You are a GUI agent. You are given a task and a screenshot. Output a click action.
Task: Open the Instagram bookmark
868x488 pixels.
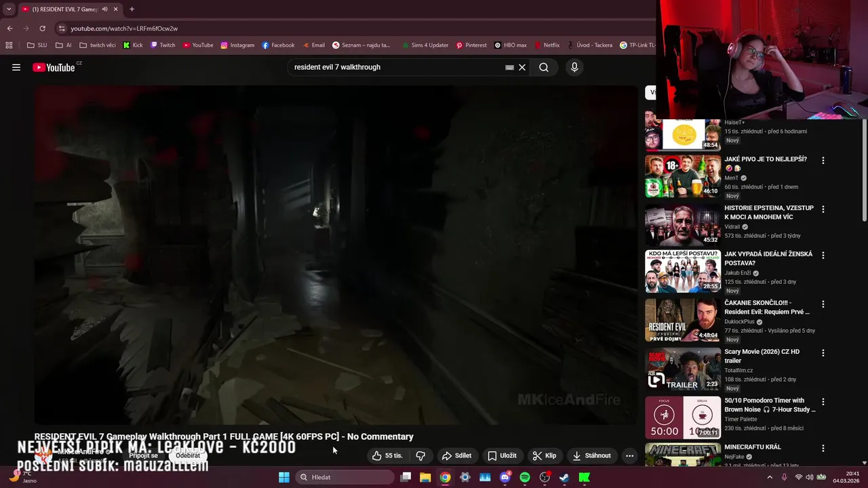[237, 45]
